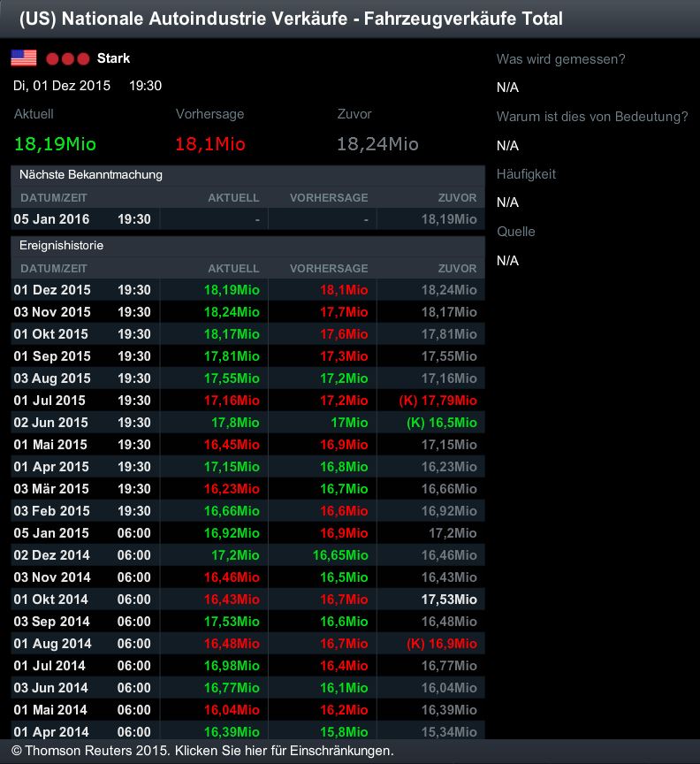Image resolution: width=700 pixels, height=764 pixels.
Task: Sort Ereignishistorie by the VORHERSAGE column header
Action: tap(329, 269)
